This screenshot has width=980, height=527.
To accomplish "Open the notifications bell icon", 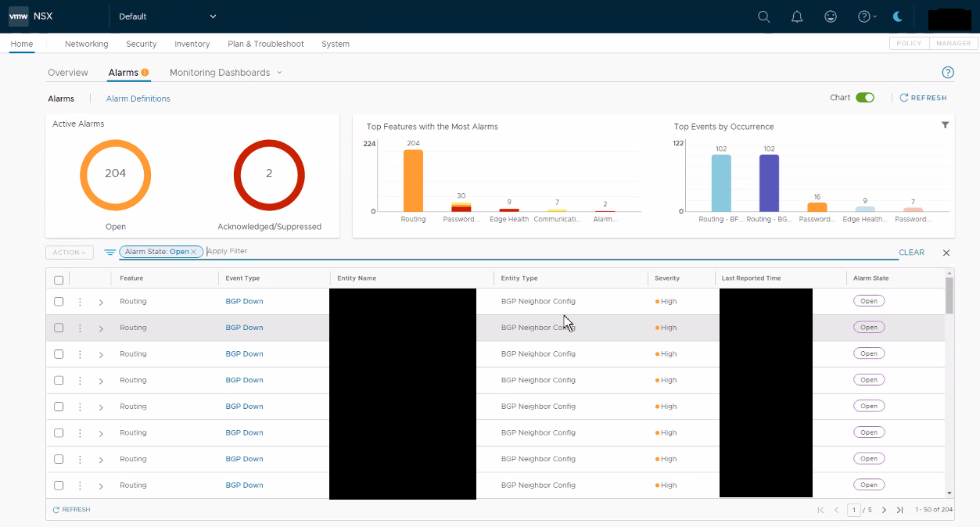I will coord(797,16).
